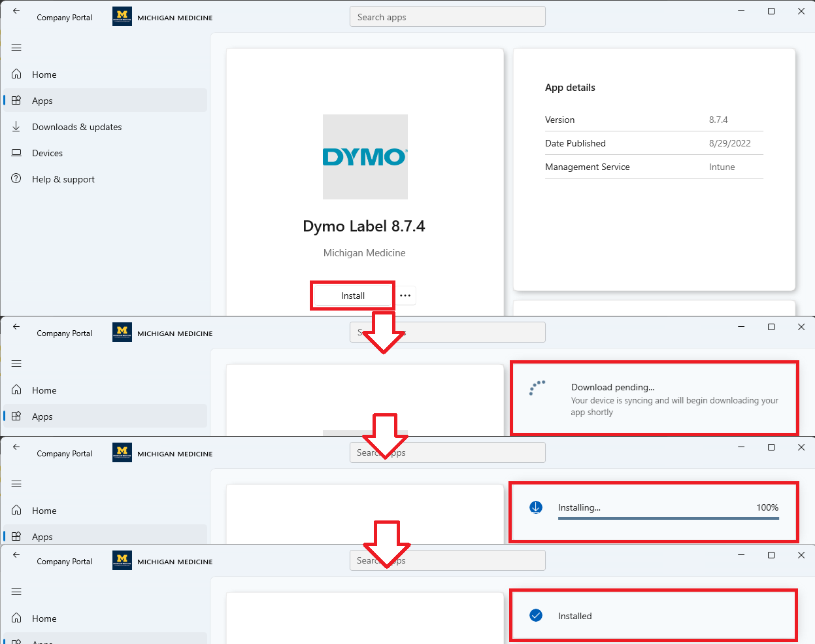815x644 pixels.
Task: Expand the hamburger navigation menu in topmost window
Action: pos(16,48)
